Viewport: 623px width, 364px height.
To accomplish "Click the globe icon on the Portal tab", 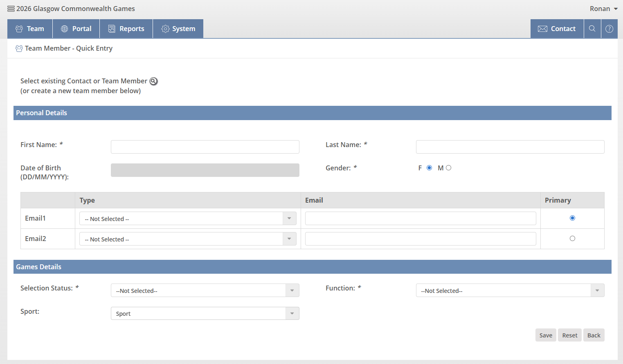I will click(65, 29).
